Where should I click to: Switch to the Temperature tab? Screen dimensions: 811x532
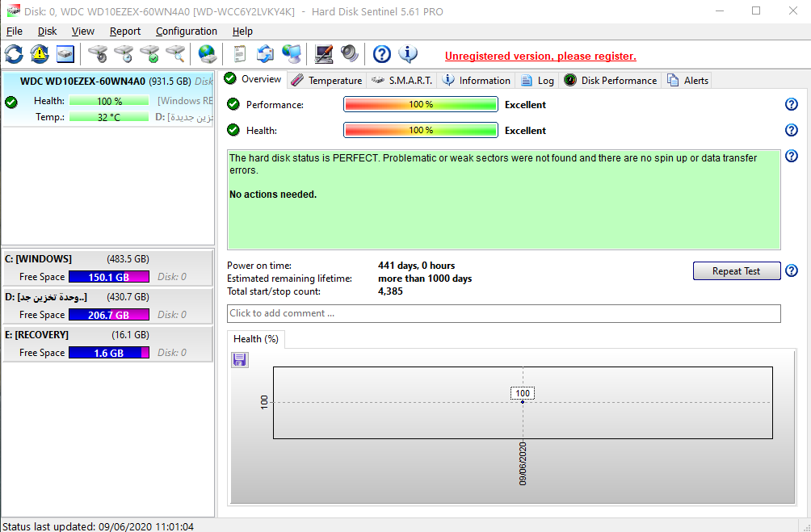pos(326,80)
